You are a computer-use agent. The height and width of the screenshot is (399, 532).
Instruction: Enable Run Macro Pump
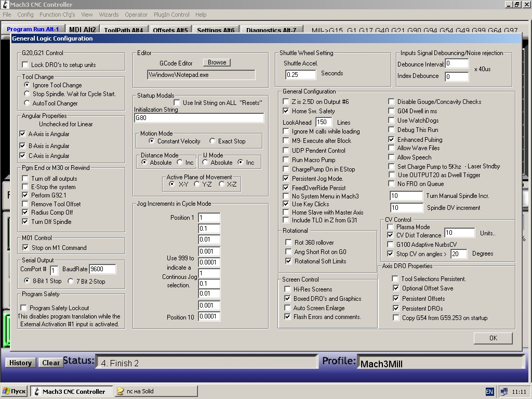[x=286, y=159]
